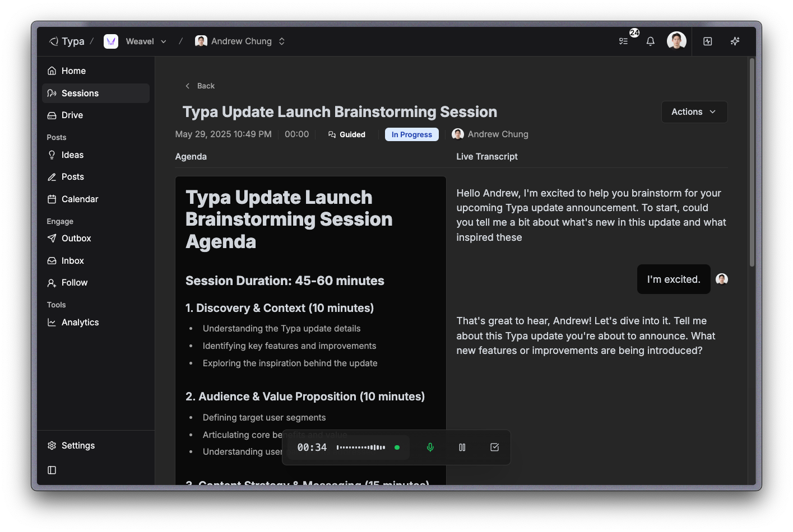Image resolution: width=793 pixels, height=532 pixels.
Task: Open Calendar in the sidebar
Action: [x=80, y=199]
